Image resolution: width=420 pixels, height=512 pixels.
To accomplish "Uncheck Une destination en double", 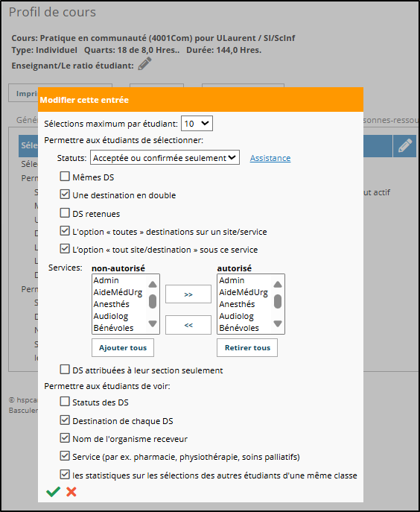I will tap(65, 195).
